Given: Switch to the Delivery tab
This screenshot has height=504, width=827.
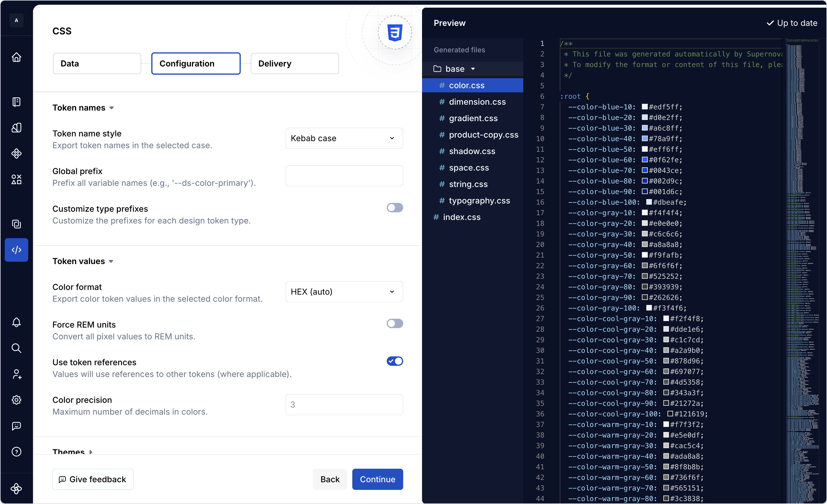Looking at the screenshot, I should [294, 64].
